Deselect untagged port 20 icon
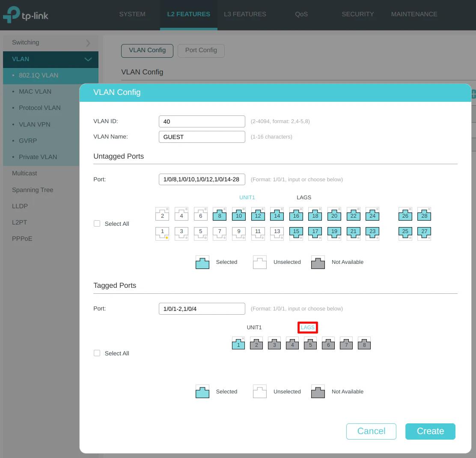Screen dimensions: 476x458 pos(334,214)
